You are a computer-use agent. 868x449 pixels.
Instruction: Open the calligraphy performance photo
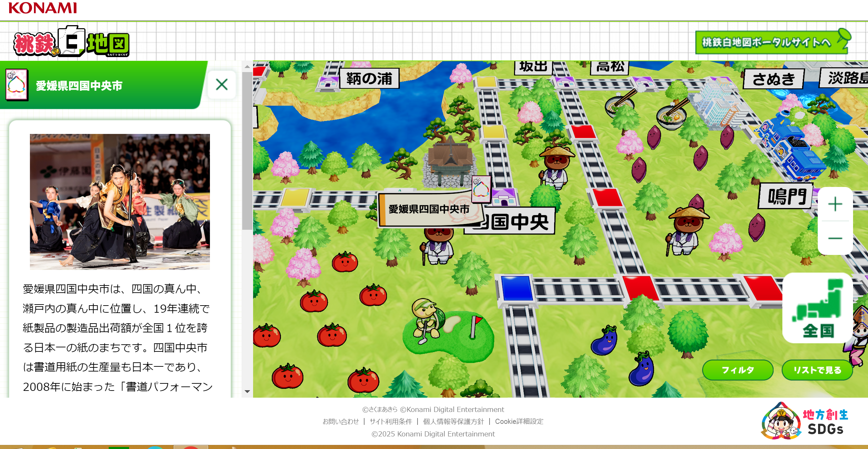(120, 202)
